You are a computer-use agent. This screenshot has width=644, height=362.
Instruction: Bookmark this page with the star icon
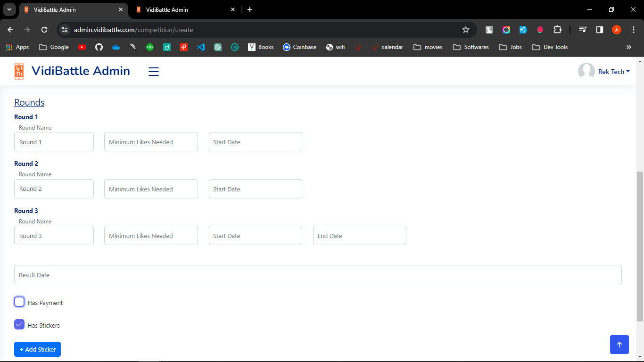[x=466, y=30]
